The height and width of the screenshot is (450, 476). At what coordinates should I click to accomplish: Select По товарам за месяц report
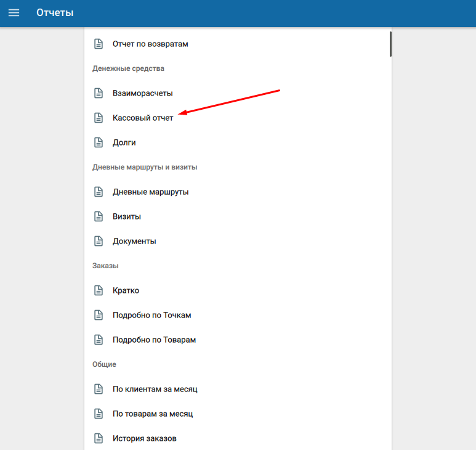[x=238, y=414]
